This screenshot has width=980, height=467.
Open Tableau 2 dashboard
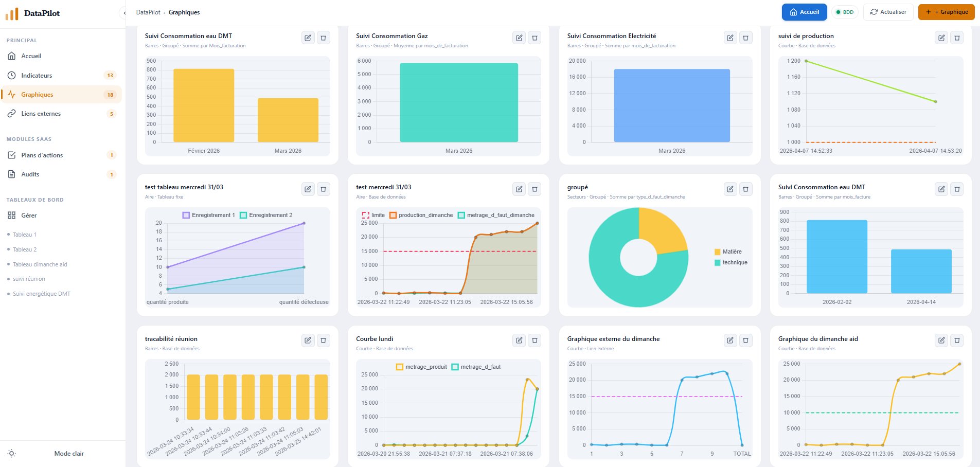pyautogui.click(x=25, y=249)
